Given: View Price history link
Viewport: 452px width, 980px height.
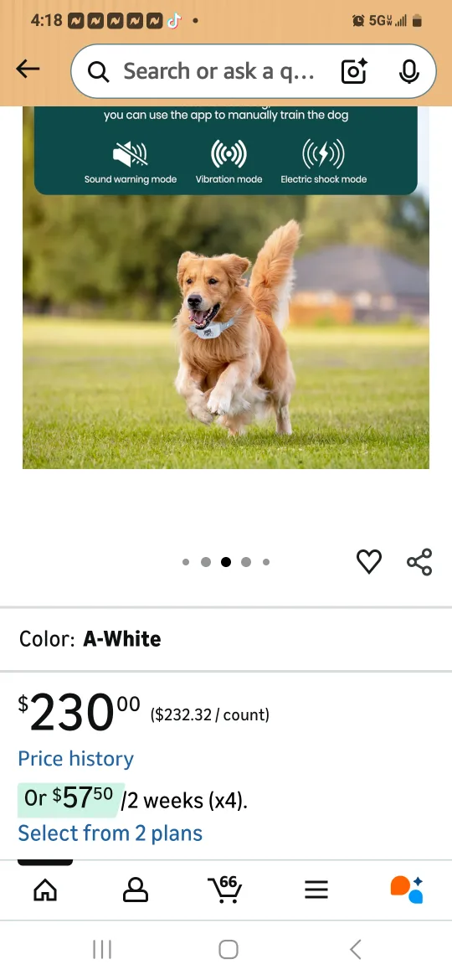Looking at the screenshot, I should pos(75,758).
